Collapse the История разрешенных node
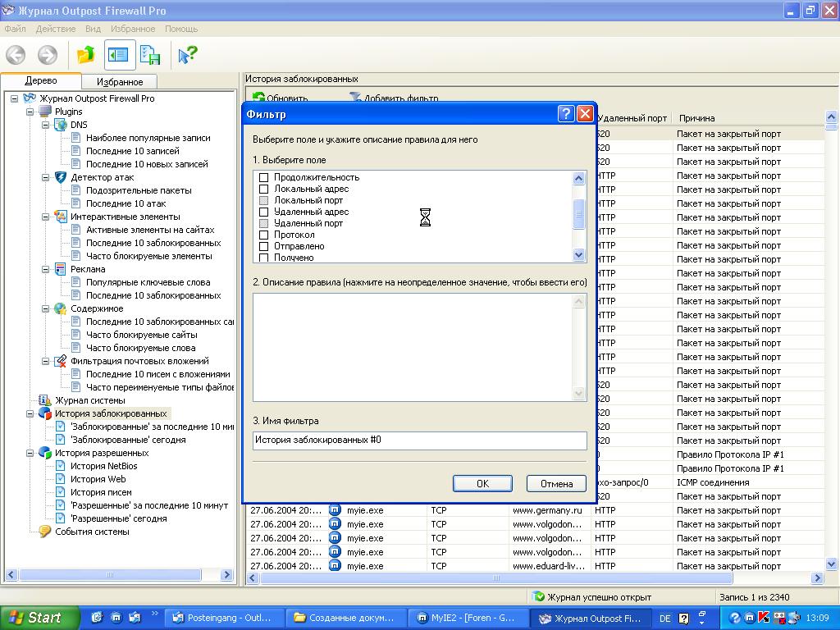Screen dimensions: 840x630 point(30,453)
